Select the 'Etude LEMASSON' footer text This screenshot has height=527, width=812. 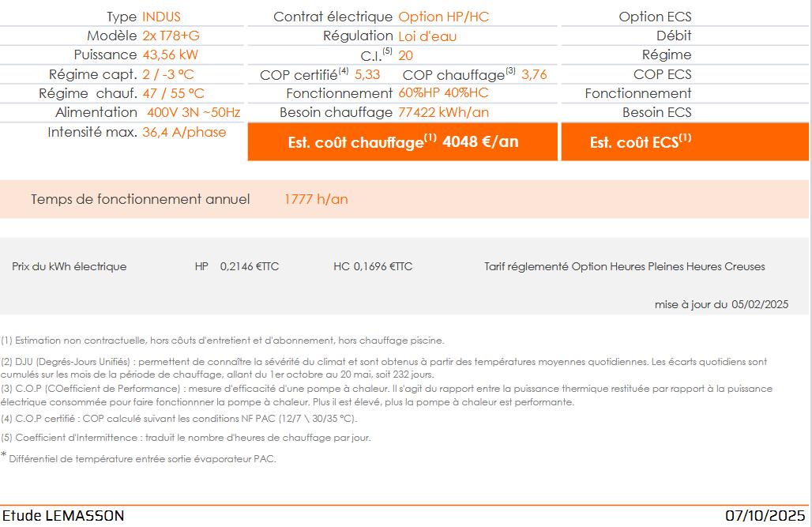pos(63,516)
